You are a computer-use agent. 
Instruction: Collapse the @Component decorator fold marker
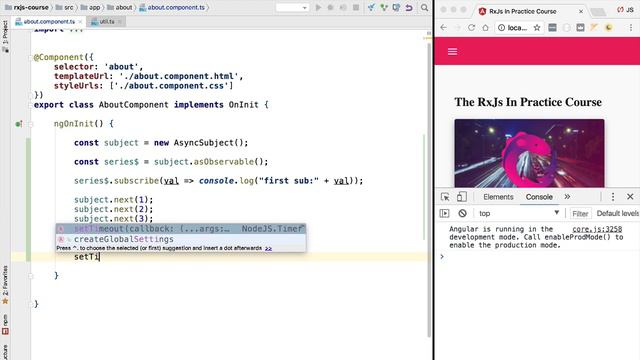point(31,58)
